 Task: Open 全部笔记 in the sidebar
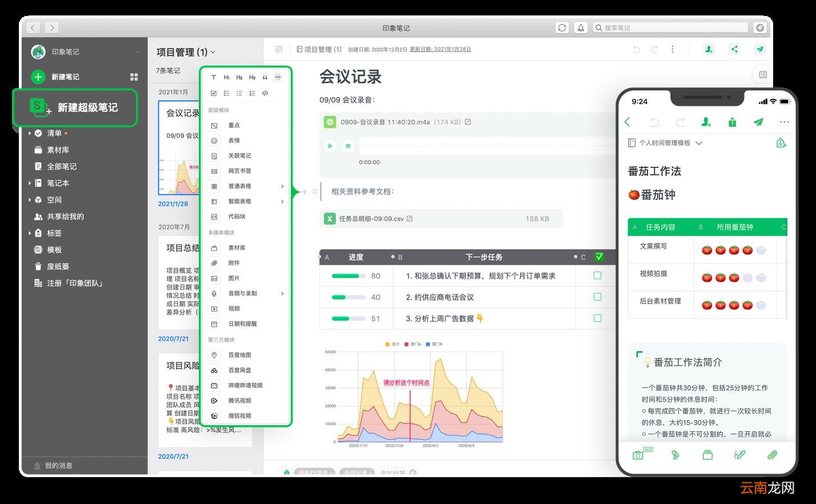pos(62,166)
